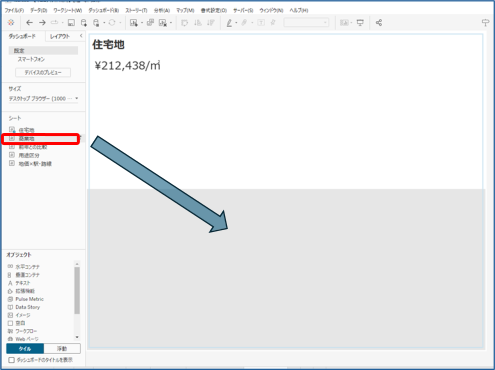Enable the show dashboard title checkbox
495x370 pixels.
pos(12,360)
